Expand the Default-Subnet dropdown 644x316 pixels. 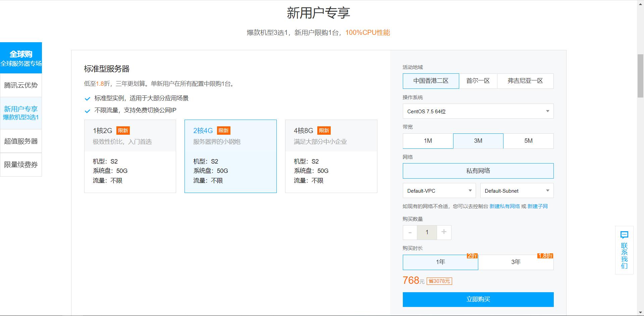click(x=517, y=190)
